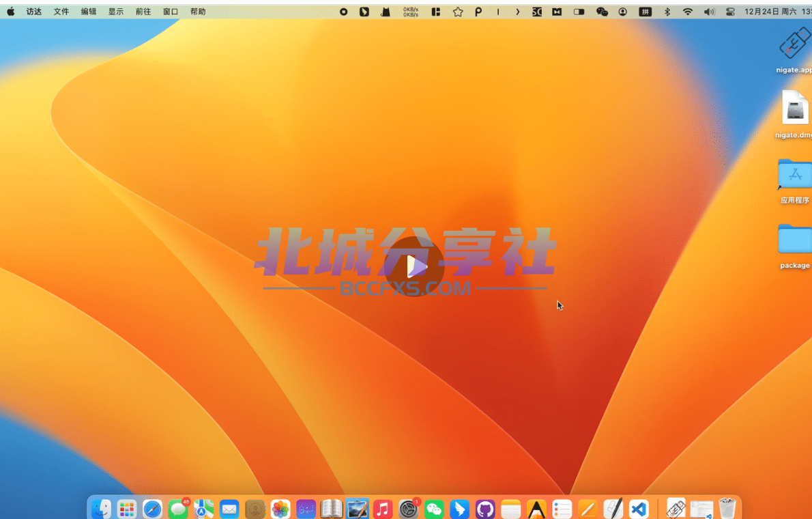Open Messages with the 45 badge
The image size is (812, 519).
(178, 509)
